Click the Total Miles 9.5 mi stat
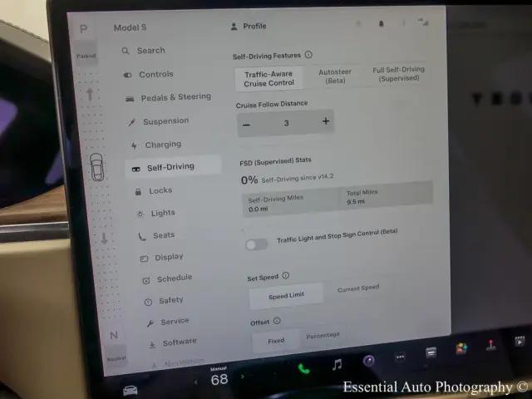532x399 pixels. click(387, 195)
